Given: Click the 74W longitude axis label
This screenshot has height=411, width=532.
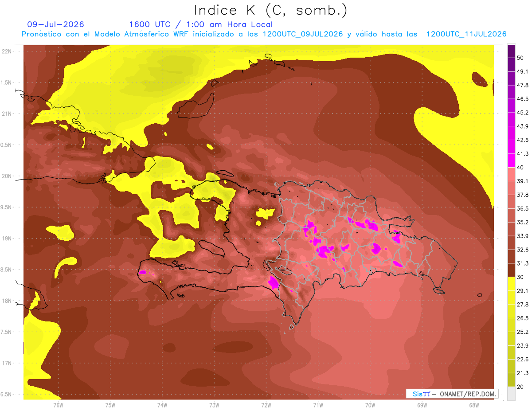Looking at the screenshot, I should click(x=162, y=405).
